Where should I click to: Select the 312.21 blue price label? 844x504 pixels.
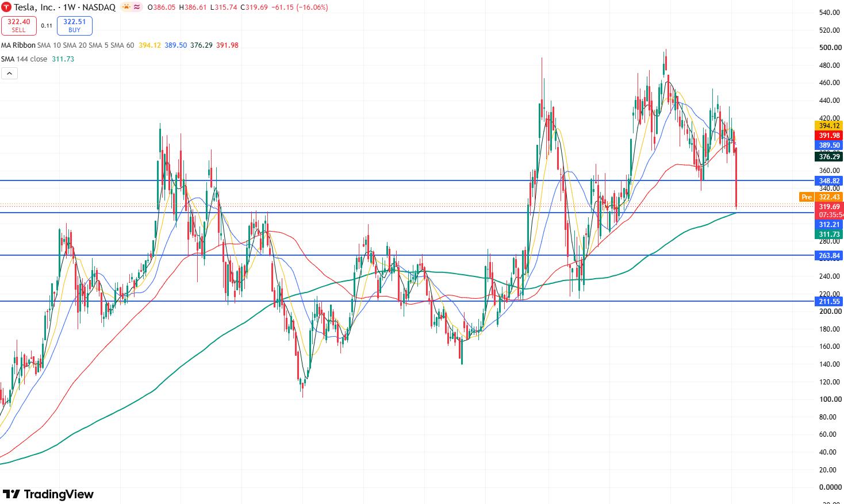tap(829, 224)
